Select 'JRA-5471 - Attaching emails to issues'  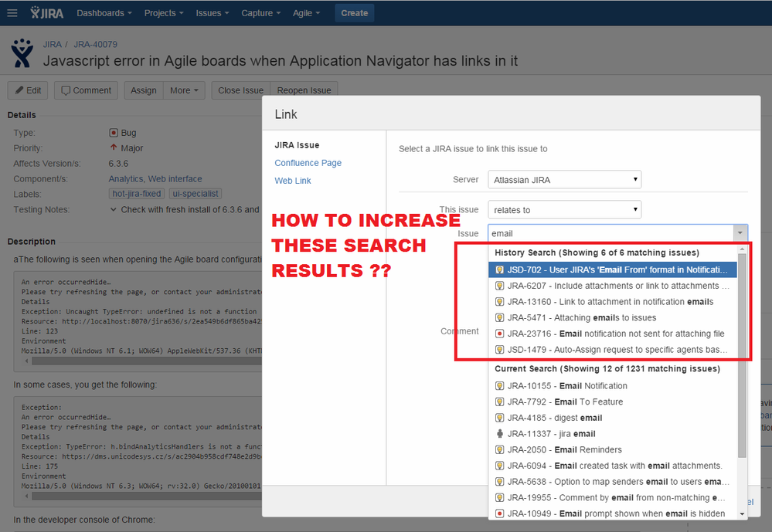pos(613,318)
